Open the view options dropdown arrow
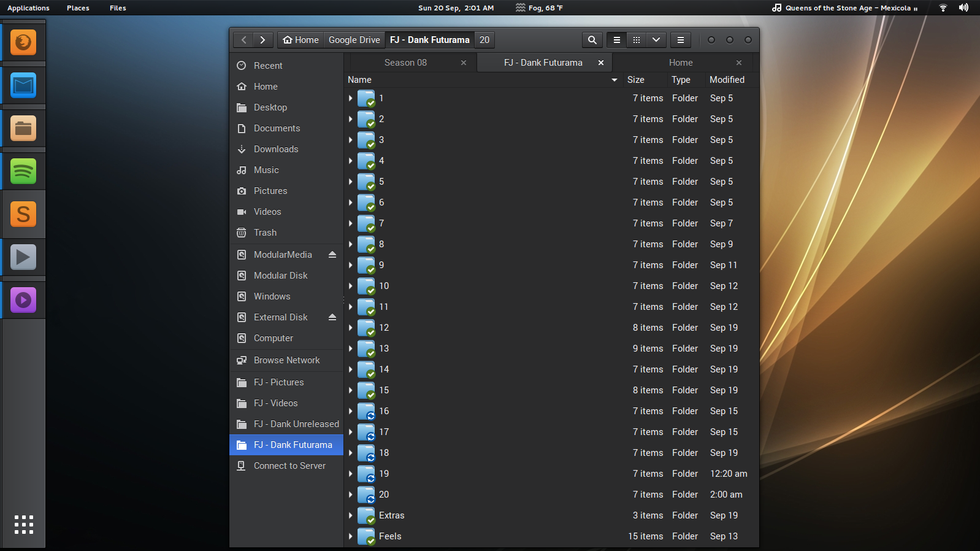 pos(656,40)
